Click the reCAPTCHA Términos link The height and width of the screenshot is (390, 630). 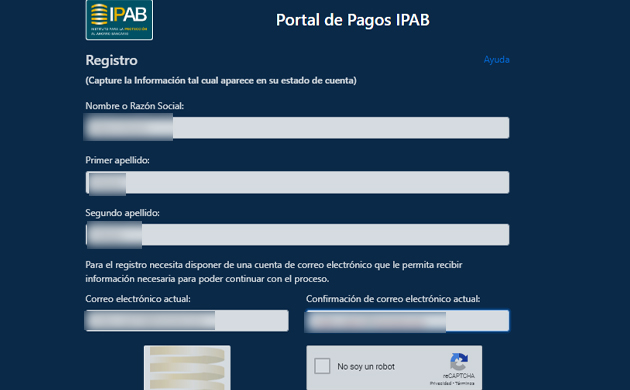click(x=465, y=383)
